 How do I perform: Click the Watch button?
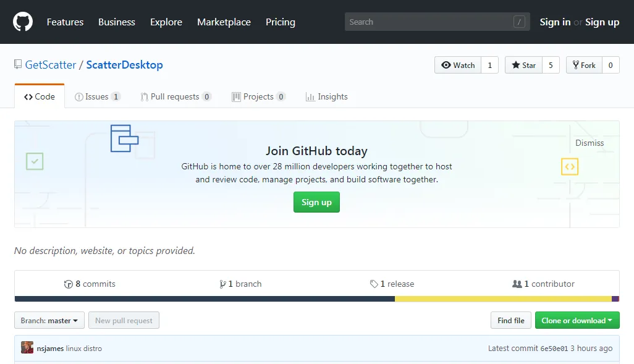tap(458, 65)
